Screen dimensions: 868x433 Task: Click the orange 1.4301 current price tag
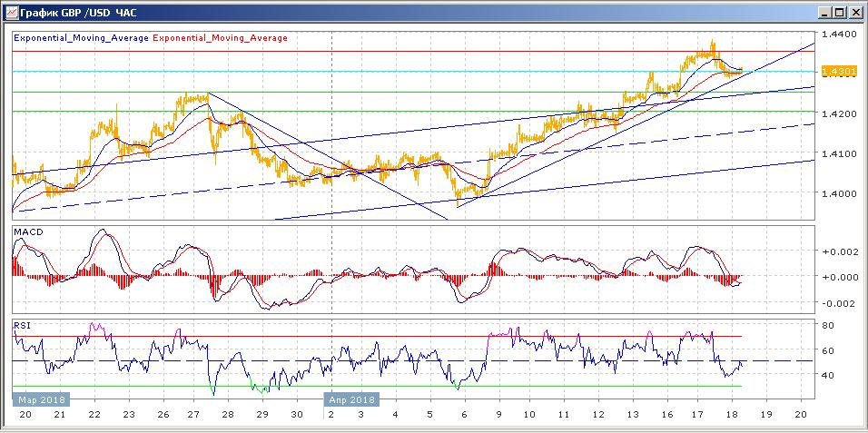coord(835,71)
